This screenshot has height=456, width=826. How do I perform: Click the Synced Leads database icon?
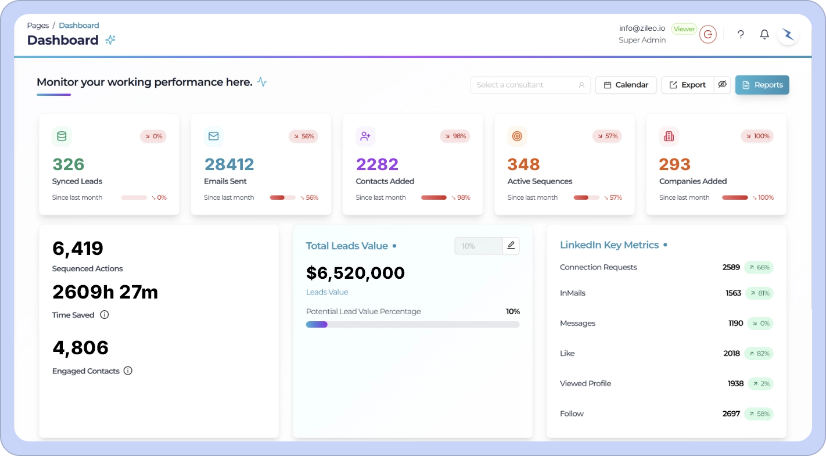pyautogui.click(x=62, y=136)
